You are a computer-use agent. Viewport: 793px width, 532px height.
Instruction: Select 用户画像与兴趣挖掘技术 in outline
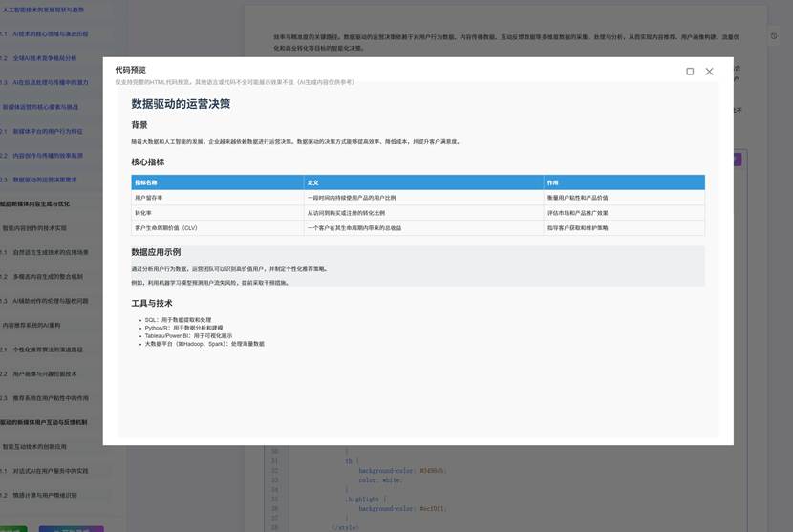[45, 373]
